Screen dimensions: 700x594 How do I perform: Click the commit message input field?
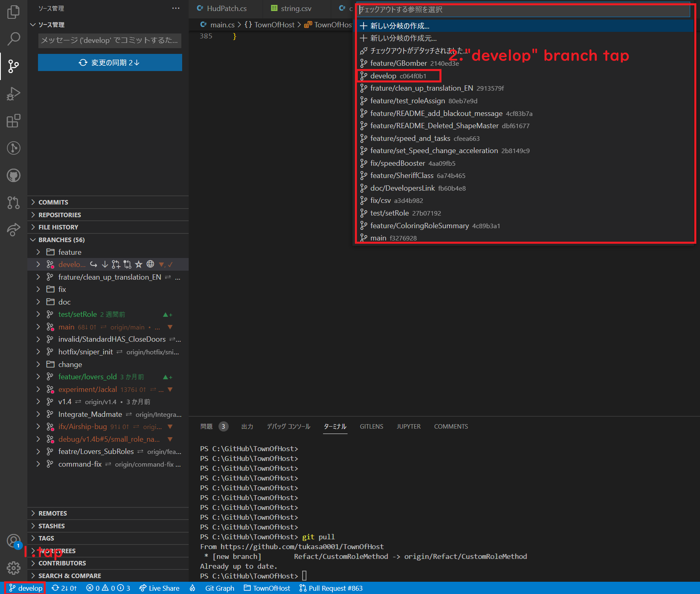point(109,40)
